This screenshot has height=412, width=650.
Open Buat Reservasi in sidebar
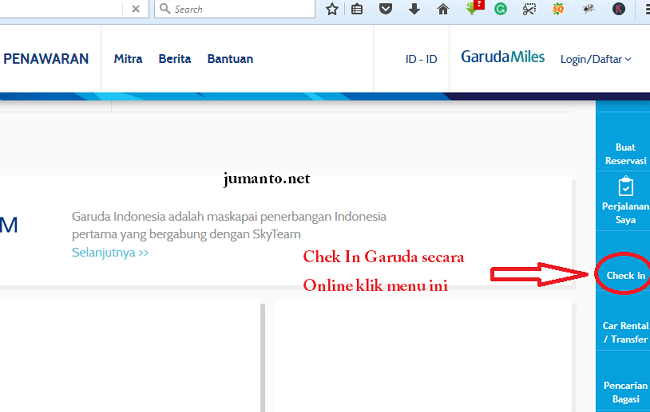click(x=625, y=154)
